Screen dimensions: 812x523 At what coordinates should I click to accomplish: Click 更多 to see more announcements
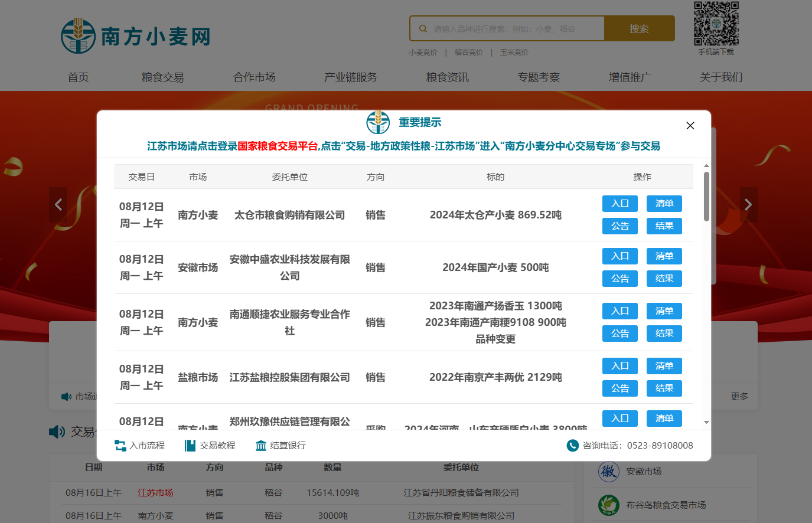[x=739, y=396]
